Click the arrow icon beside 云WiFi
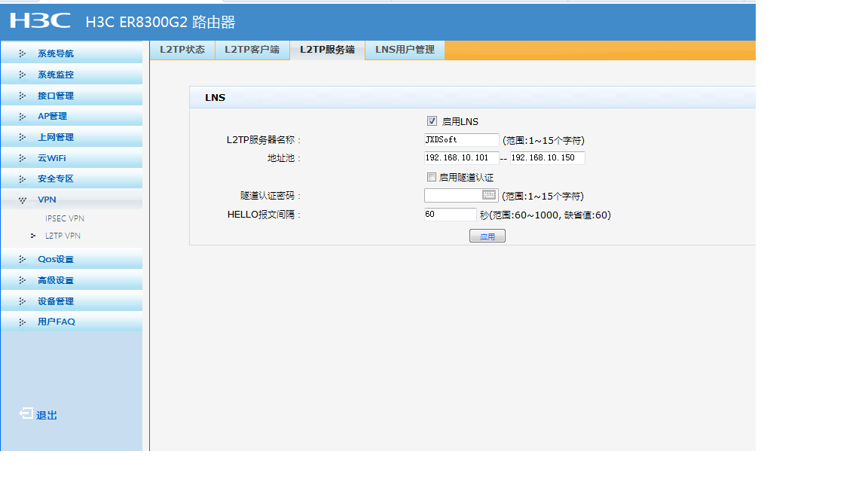Screen dimensions: 868x488 [x=22, y=158]
